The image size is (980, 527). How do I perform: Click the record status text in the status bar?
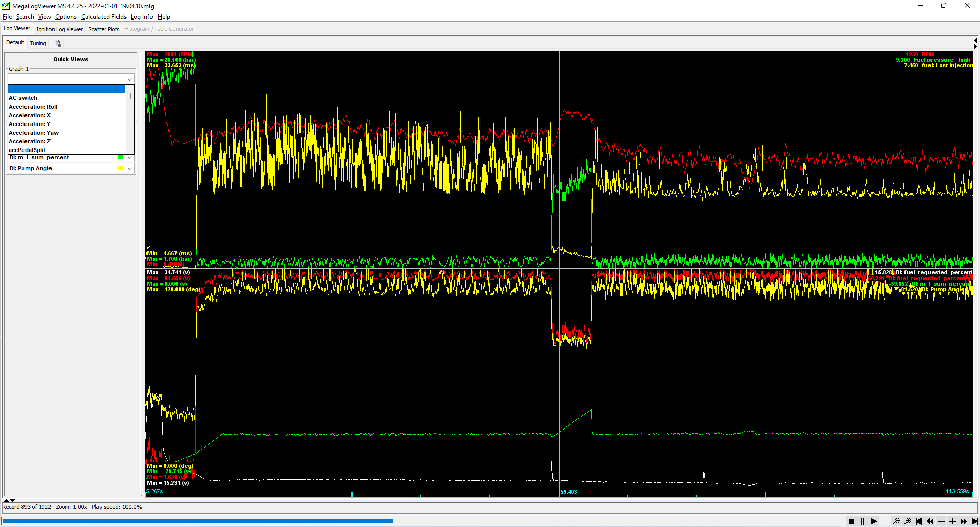[72, 507]
